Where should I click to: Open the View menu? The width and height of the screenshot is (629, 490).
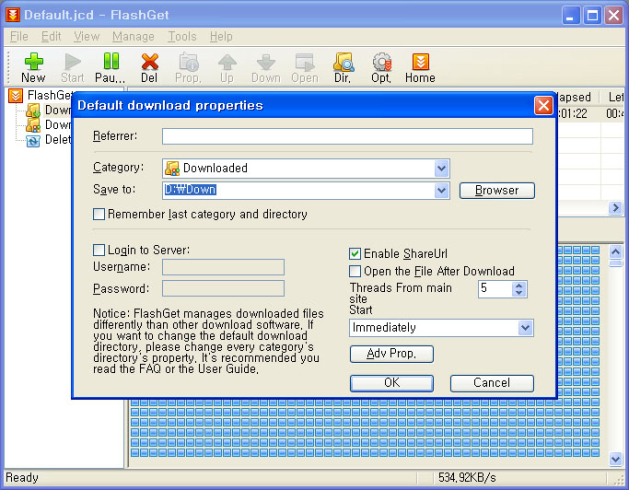click(87, 37)
